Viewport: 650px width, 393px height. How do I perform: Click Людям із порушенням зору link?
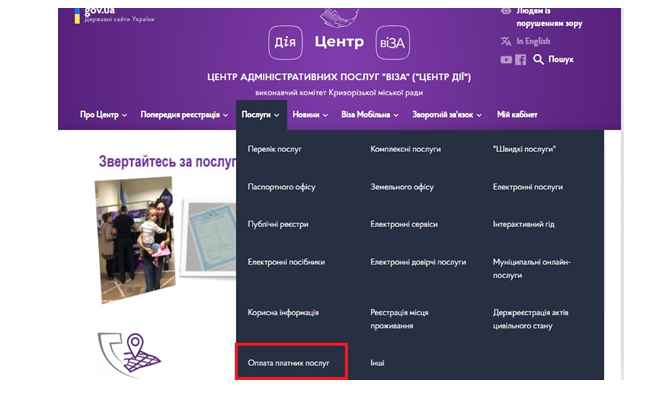point(549,17)
